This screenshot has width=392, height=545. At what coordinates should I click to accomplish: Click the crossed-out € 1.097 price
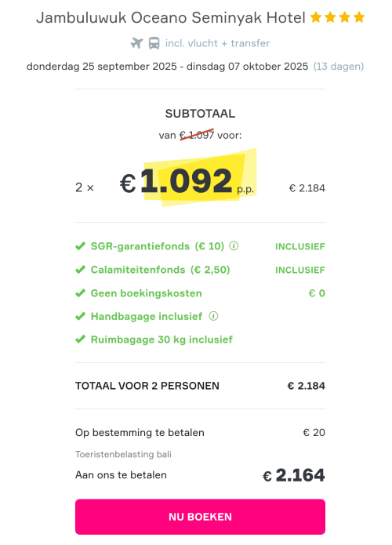click(197, 135)
